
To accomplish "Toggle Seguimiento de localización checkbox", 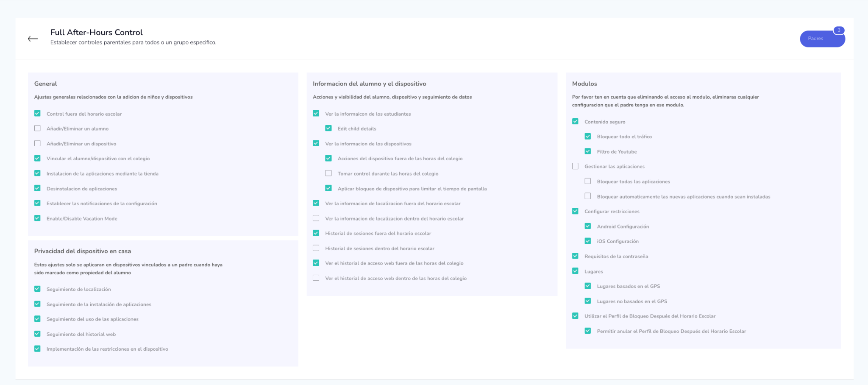I will tap(37, 289).
